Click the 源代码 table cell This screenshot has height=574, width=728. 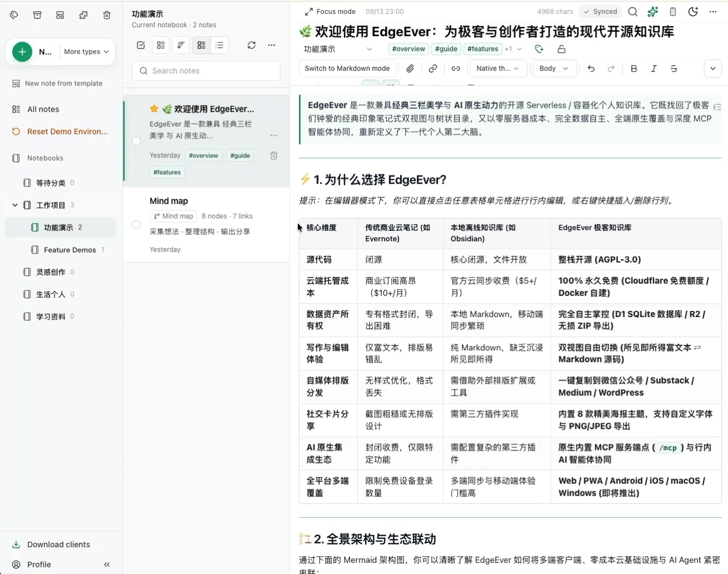328,260
